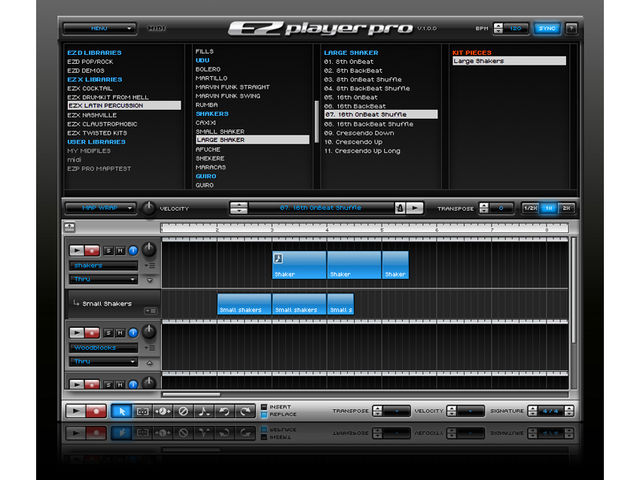Solo the Woodblocks track

tap(108, 333)
